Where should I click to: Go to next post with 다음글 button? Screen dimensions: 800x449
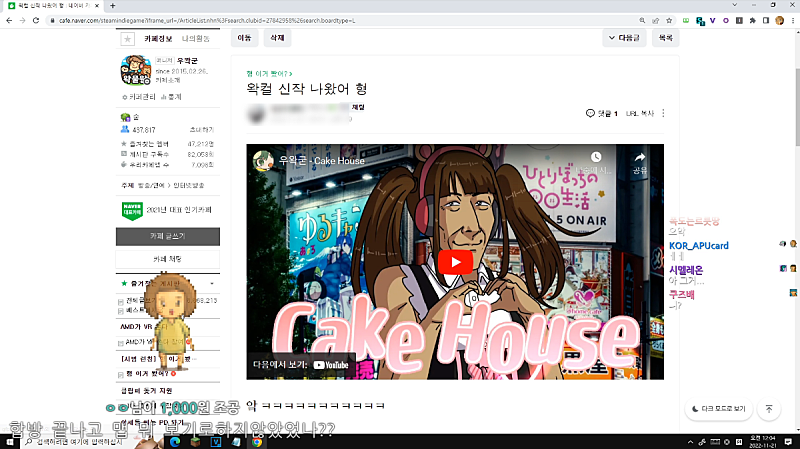624,38
